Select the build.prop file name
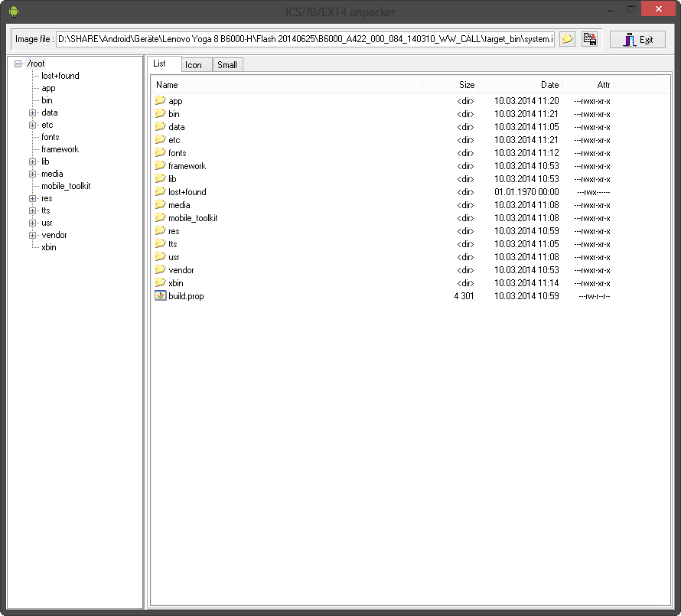Image resolution: width=681 pixels, height=616 pixels. (186, 296)
